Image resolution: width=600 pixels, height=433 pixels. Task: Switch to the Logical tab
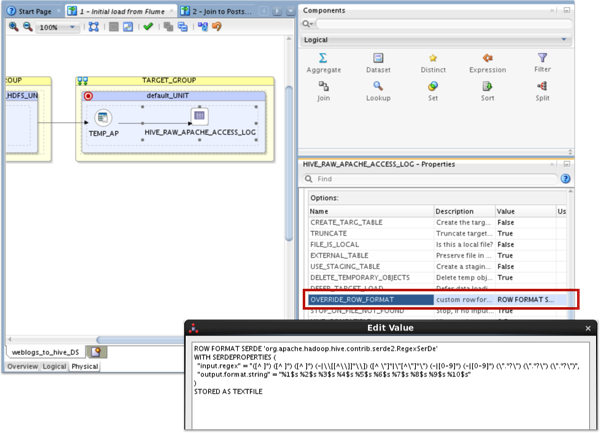(54, 366)
